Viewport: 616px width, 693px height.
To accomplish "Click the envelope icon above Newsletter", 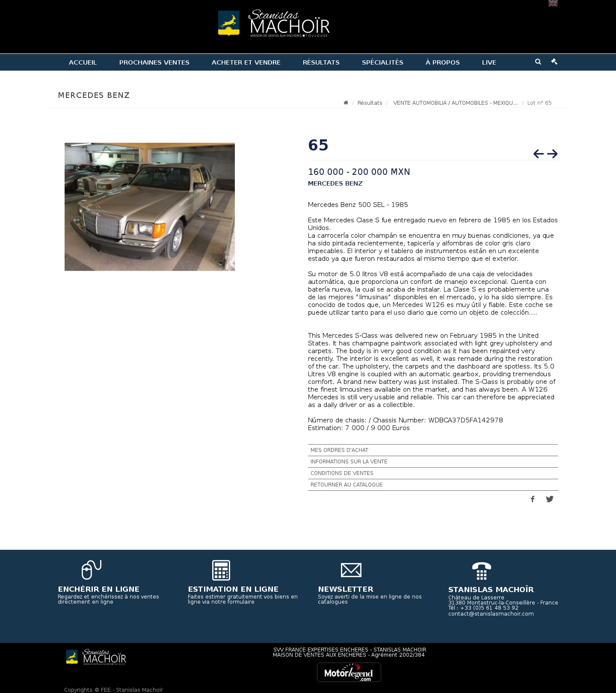I will [351, 570].
